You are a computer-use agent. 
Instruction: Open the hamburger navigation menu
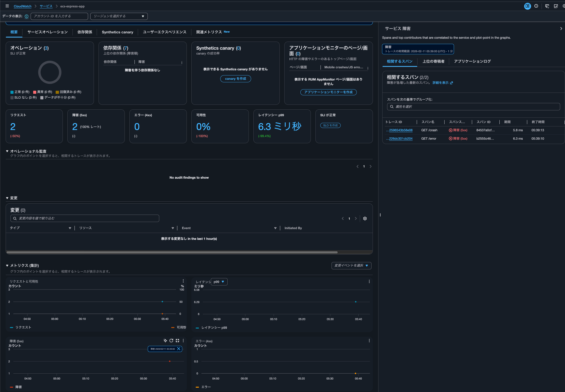pyautogui.click(x=7, y=6)
